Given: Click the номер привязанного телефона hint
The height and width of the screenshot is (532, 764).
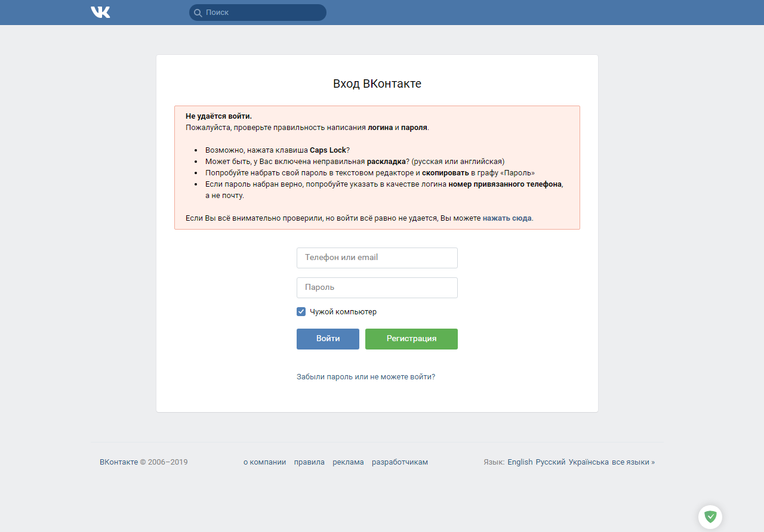Looking at the screenshot, I should (x=505, y=184).
